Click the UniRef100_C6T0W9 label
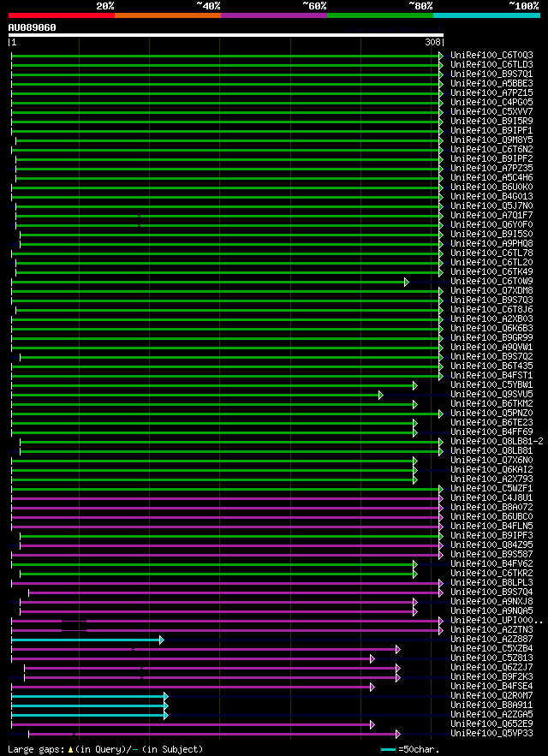 [x=492, y=282]
